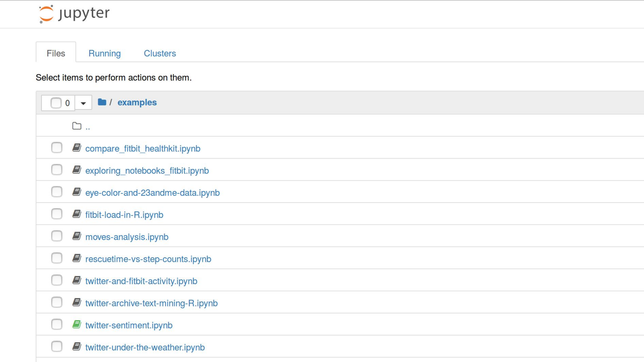Image resolution: width=644 pixels, height=362 pixels.
Task: Tick the checkbox for twitter-under-the-weather.ipynb
Action: [57, 347]
